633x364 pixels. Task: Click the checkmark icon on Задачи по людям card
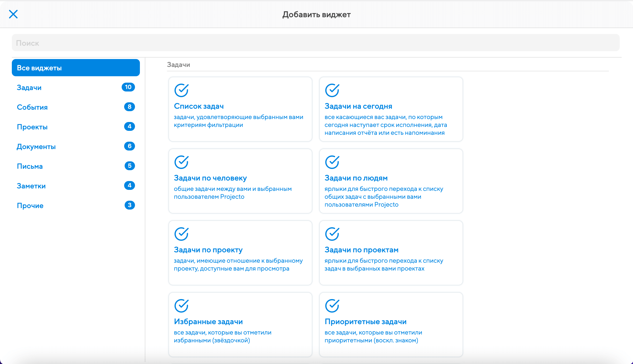332,162
